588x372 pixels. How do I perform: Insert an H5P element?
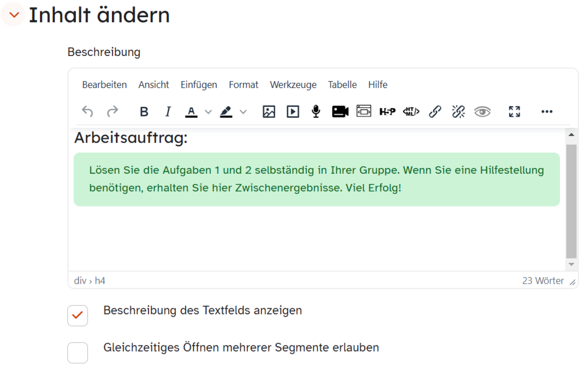[x=387, y=111]
